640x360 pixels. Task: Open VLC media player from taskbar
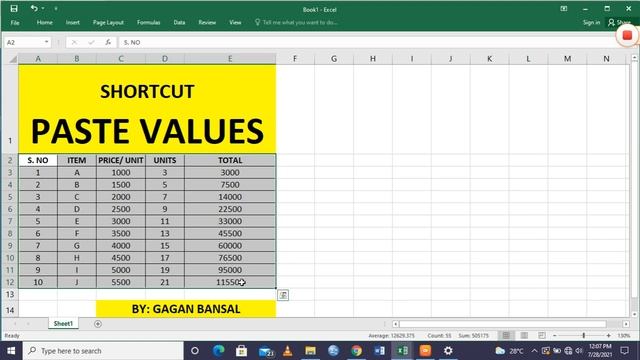pyautogui.click(x=287, y=351)
